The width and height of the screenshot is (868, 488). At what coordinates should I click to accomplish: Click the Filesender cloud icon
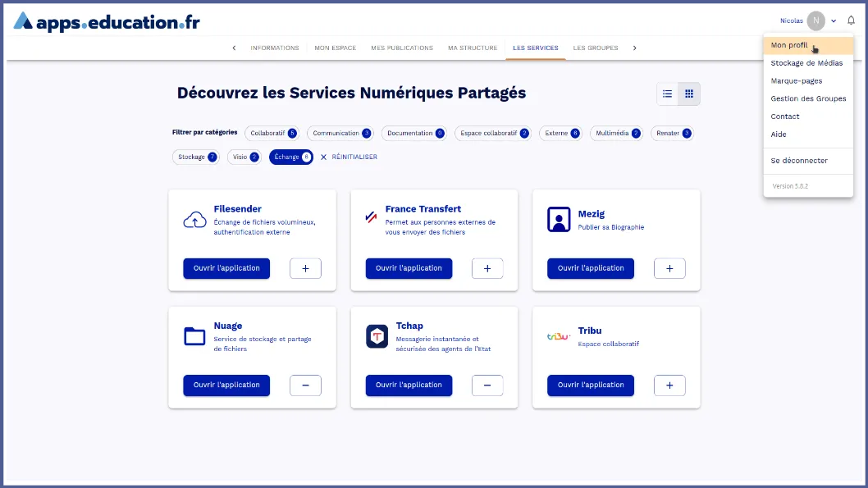195,220
